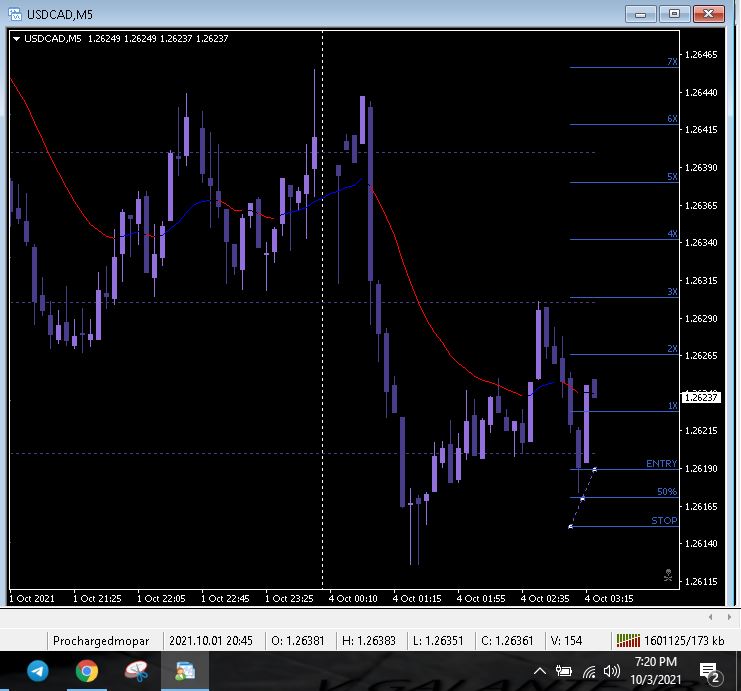This screenshot has width=741, height=691.
Task: Click tab scroll right arrow
Action: [729, 617]
